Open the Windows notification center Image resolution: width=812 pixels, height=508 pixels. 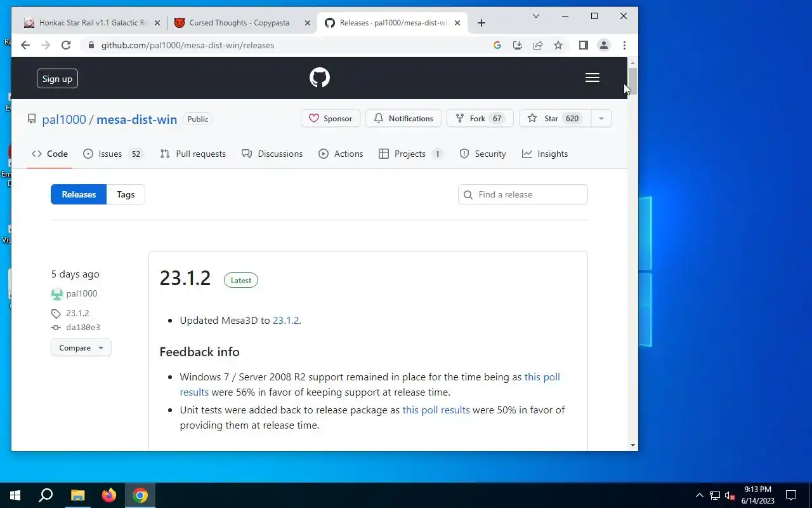pyautogui.click(x=791, y=495)
